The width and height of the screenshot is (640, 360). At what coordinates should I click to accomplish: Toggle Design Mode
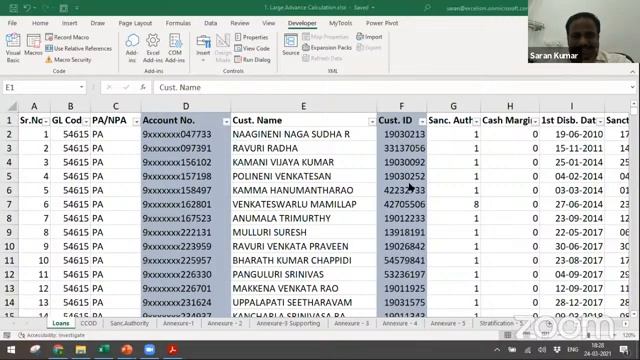tap(223, 48)
